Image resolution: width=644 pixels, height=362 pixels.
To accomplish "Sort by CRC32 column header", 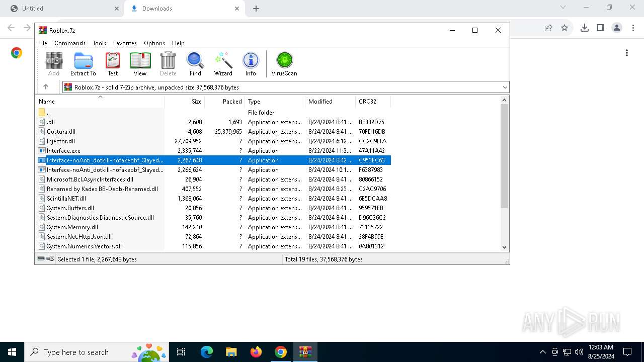I will tap(373, 101).
